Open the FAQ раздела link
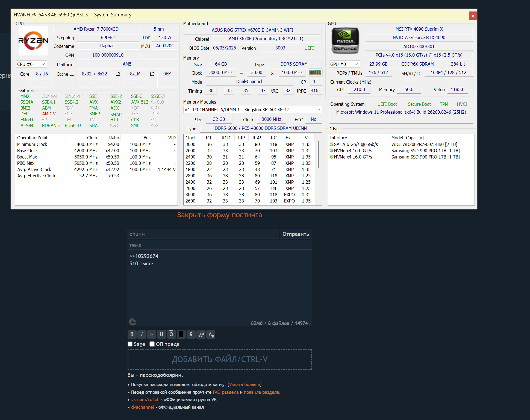This screenshot has width=530, height=420. click(226, 392)
